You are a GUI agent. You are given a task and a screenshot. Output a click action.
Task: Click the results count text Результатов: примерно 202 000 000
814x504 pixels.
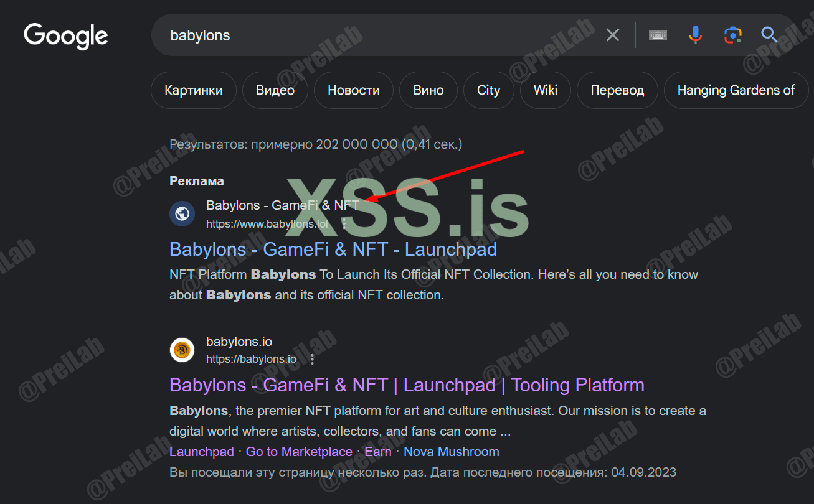pyautogui.click(x=316, y=145)
